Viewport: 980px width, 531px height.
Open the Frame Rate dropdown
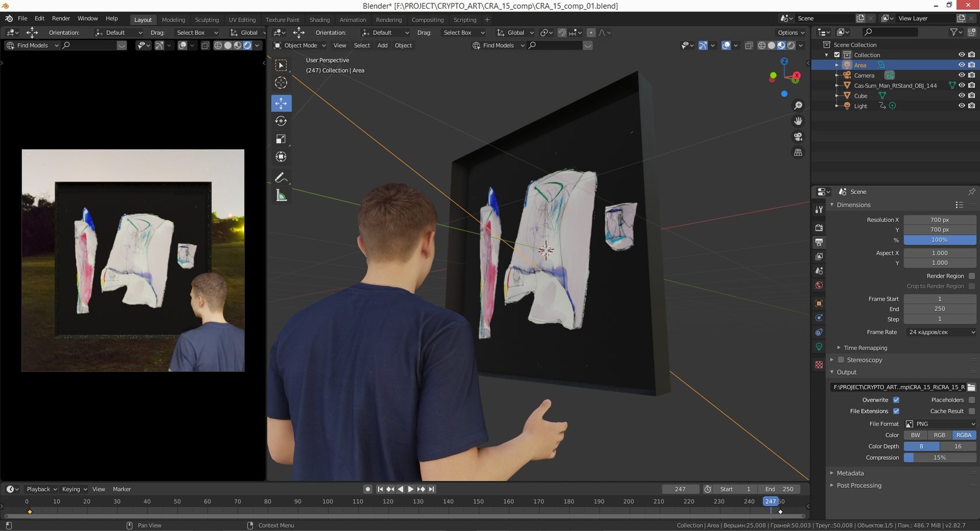click(939, 332)
